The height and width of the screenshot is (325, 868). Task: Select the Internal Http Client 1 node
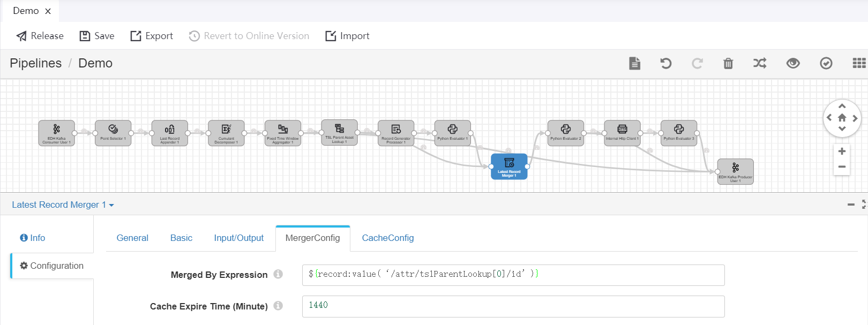[622, 133]
